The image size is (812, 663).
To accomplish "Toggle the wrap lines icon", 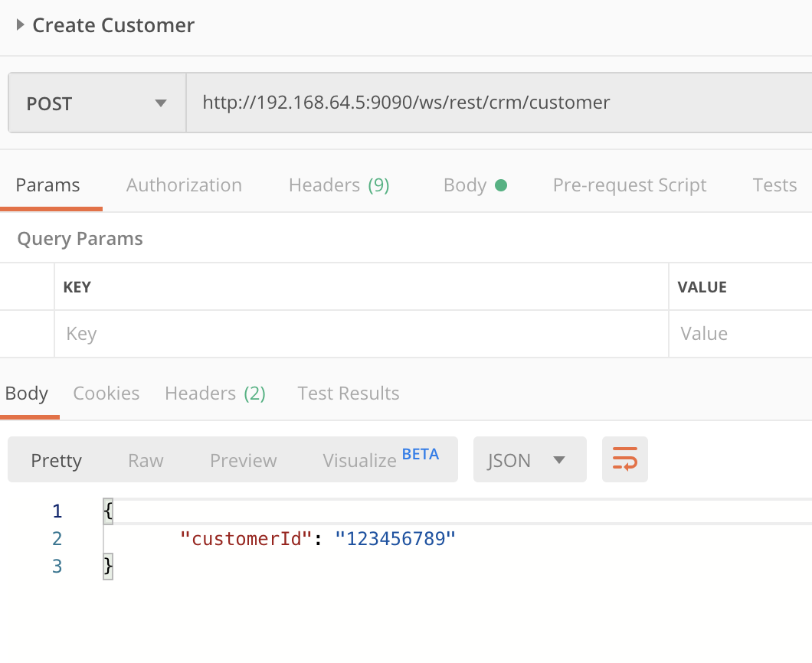I will pos(624,460).
